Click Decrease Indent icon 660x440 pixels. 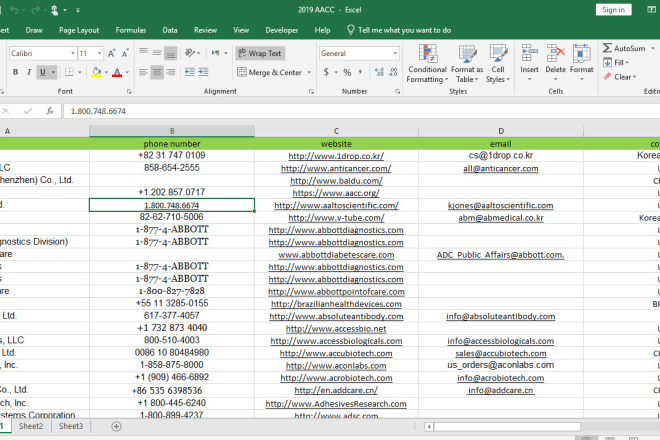pos(190,72)
